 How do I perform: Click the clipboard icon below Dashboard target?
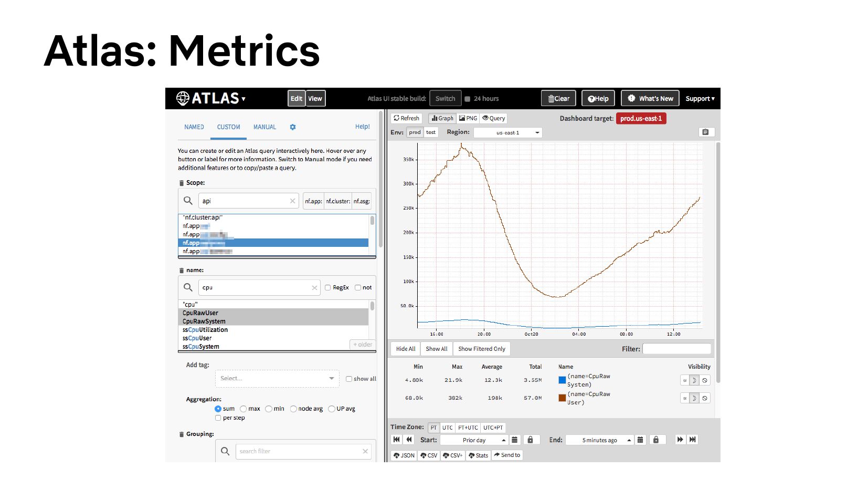pos(706,132)
